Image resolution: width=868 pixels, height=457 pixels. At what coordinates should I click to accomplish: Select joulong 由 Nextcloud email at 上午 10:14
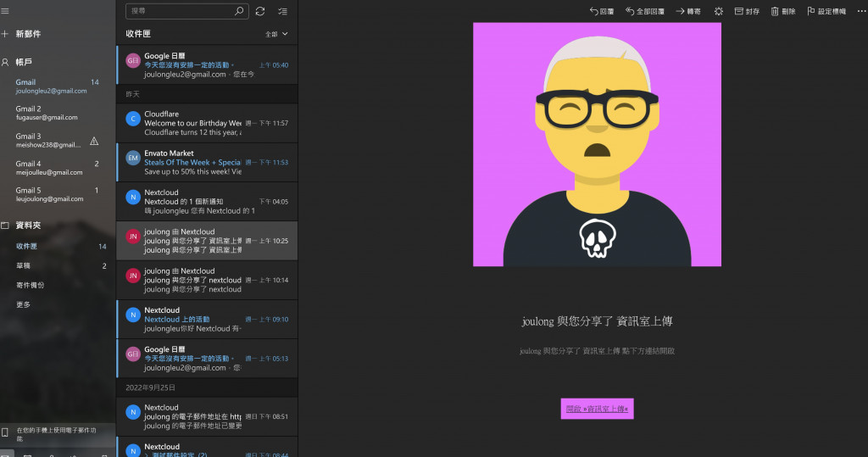pyautogui.click(x=207, y=281)
